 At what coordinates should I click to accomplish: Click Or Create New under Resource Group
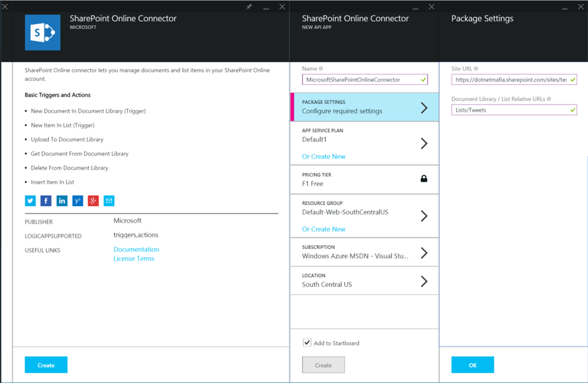pyautogui.click(x=324, y=229)
